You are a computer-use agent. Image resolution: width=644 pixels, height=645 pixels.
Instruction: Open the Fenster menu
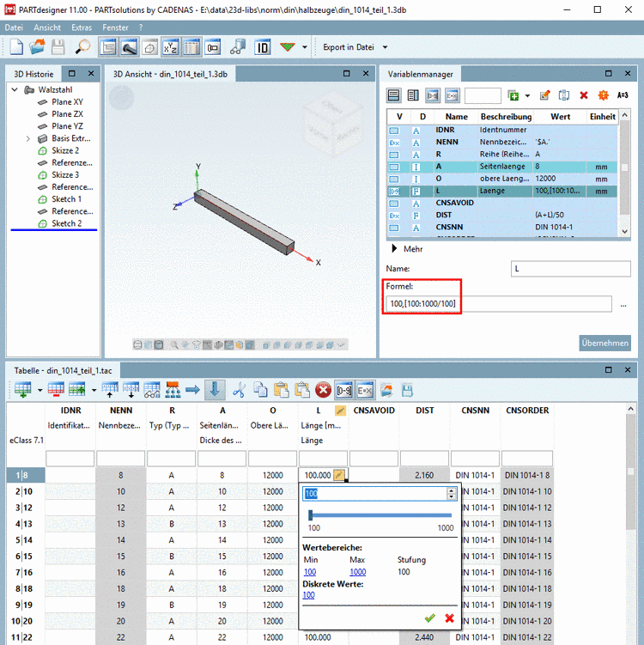point(115,27)
